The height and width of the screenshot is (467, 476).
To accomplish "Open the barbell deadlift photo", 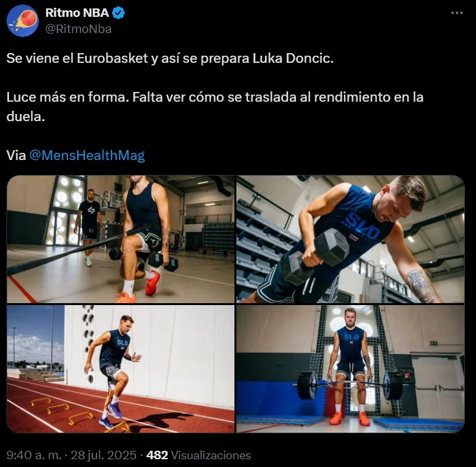I will 350,369.
